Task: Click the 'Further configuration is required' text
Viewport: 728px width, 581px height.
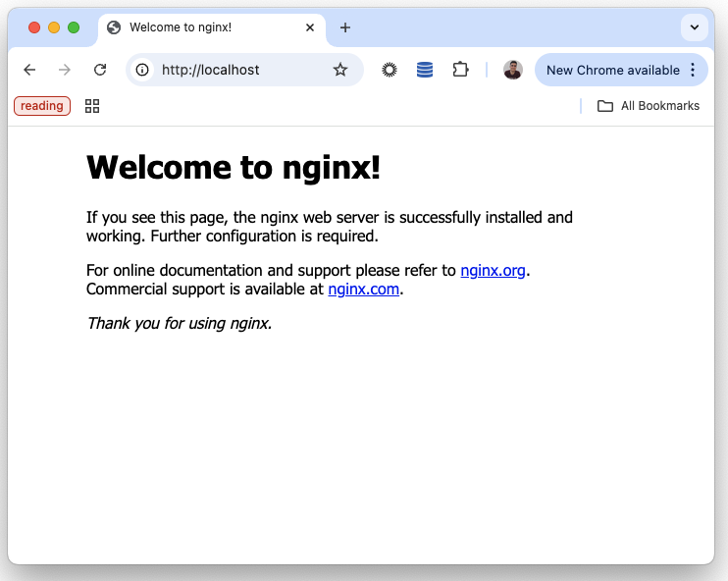Action: tap(264, 237)
